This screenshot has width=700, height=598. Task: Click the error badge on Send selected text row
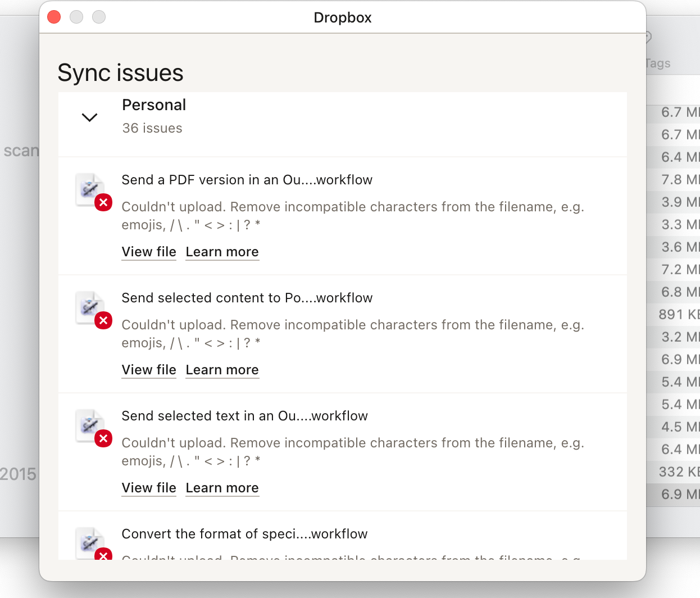coord(103,438)
